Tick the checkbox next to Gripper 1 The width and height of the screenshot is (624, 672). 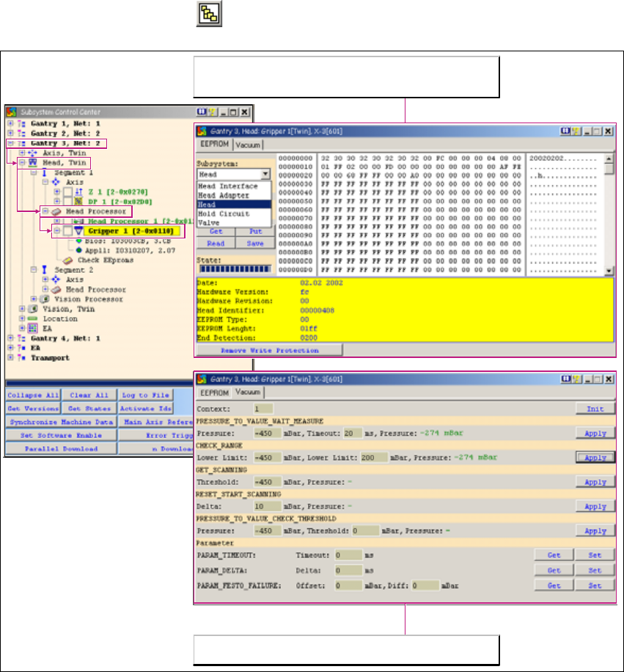[x=67, y=230]
